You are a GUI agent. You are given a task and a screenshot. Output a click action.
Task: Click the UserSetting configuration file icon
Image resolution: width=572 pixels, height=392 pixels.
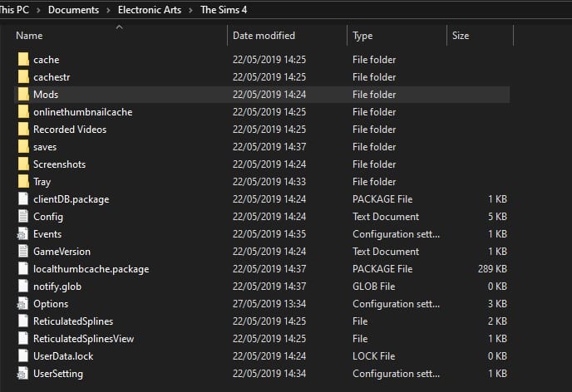point(22,374)
